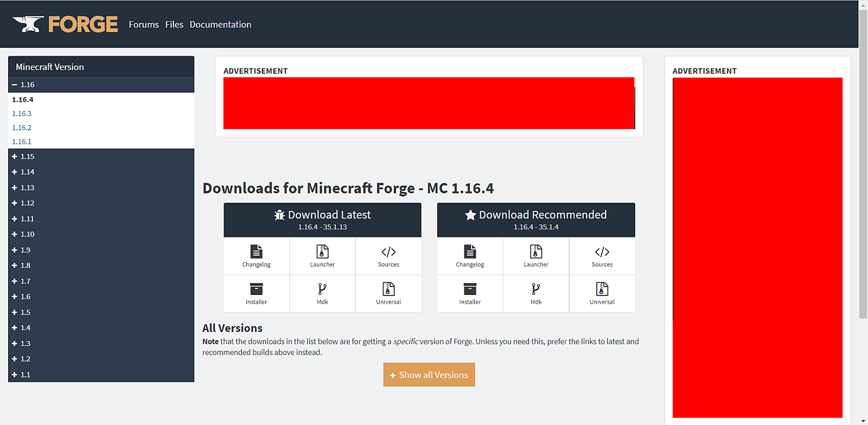Download Universal jar under Download Recommended
The height and width of the screenshot is (425, 868).
pos(602,294)
